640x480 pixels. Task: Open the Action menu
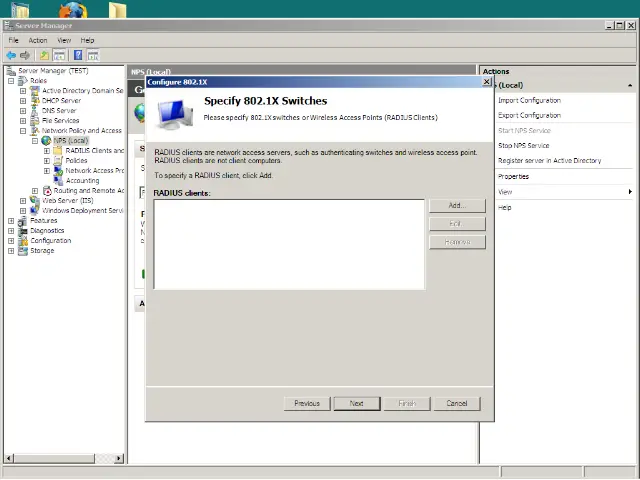click(38, 40)
